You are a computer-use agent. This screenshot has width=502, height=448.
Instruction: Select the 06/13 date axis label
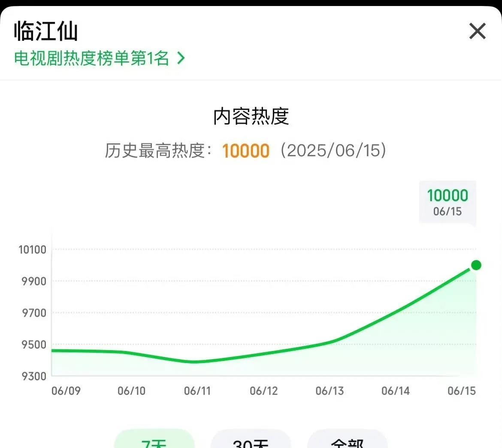click(330, 391)
